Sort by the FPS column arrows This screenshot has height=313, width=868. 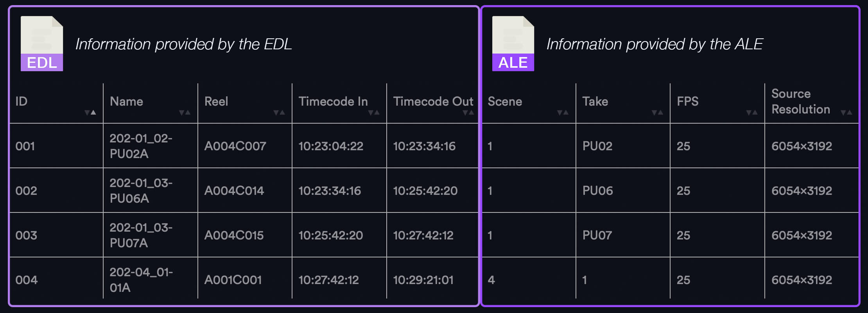pos(752,113)
